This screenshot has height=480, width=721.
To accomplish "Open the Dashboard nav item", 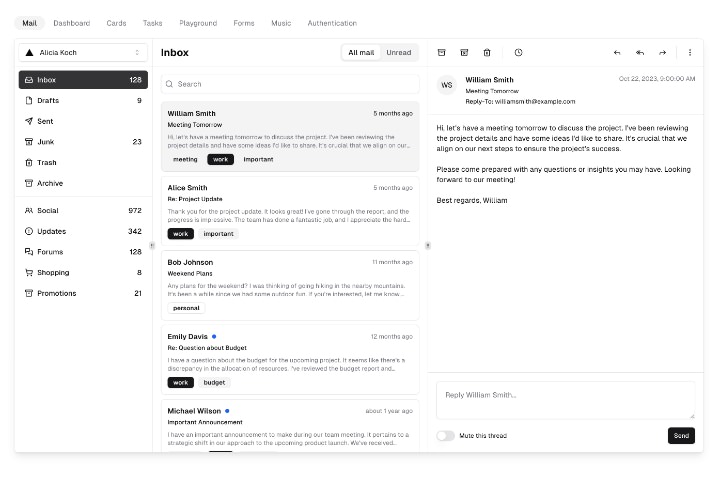I will tap(72, 23).
